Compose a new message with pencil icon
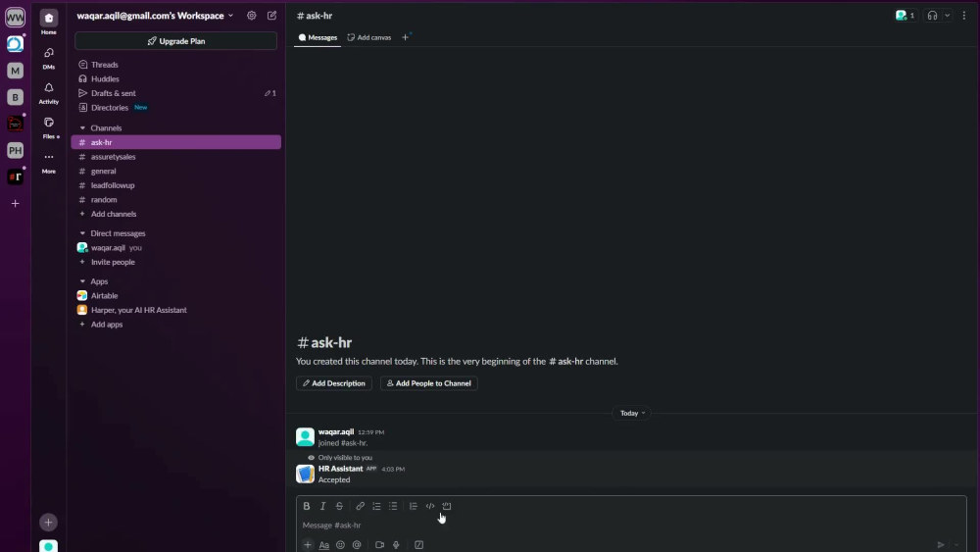 pos(271,16)
